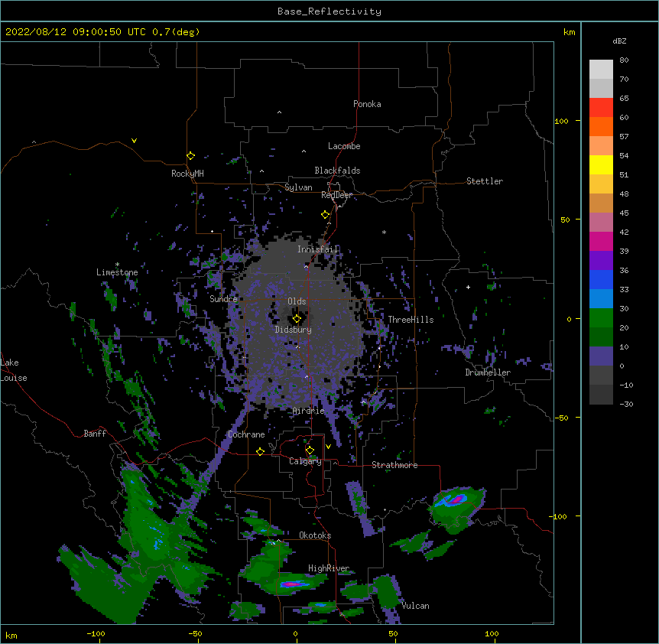Click the Vulcan town label

[x=415, y=606]
